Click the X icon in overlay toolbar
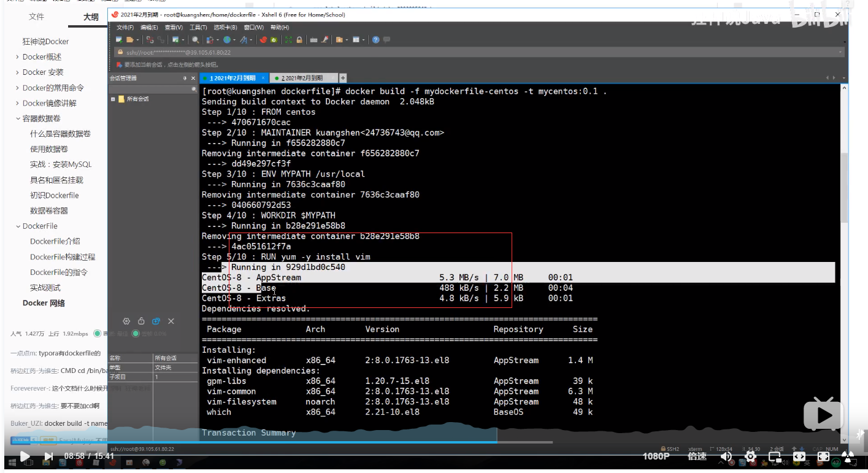 [x=171, y=321]
